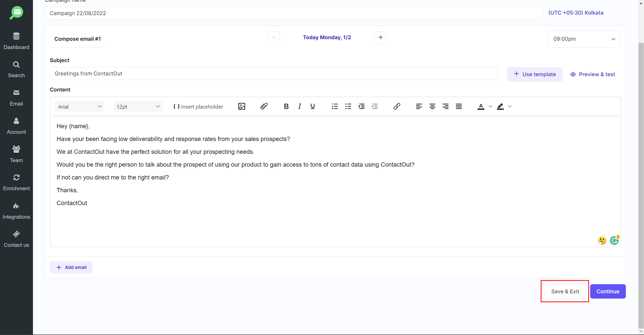Image resolution: width=644 pixels, height=335 pixels.
Task: Create a numbered list
Action: pos(335,107)
